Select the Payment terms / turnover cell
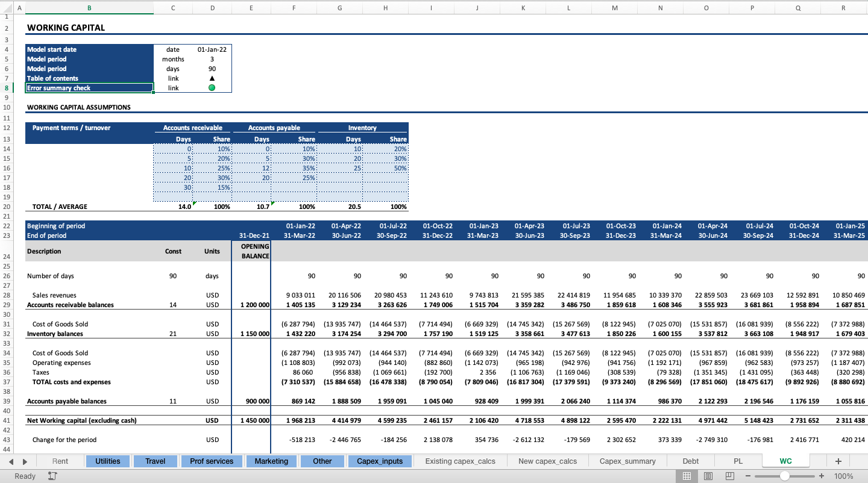The height and width of the screenshot is (483, 868). click(x=89, y=128)
